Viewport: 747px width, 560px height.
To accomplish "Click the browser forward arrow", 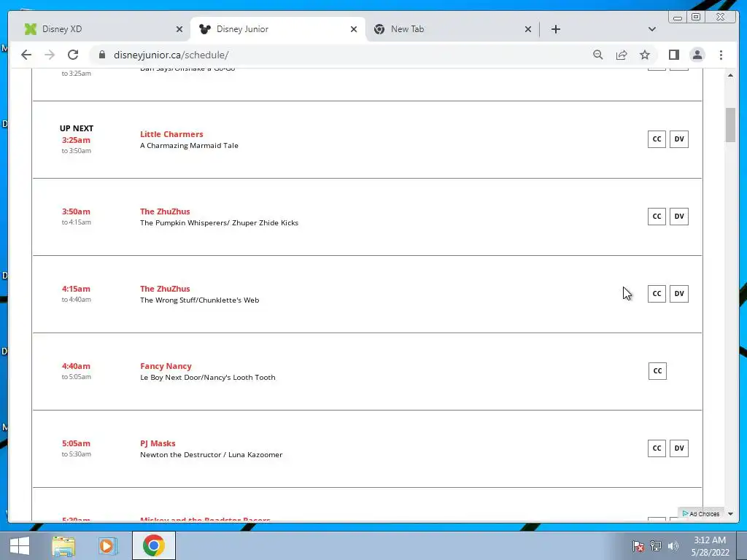I will point(50,55).
